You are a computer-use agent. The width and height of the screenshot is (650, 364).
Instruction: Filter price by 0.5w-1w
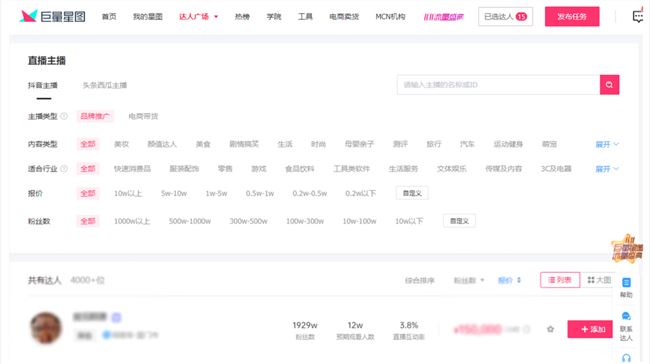[260, 194]
